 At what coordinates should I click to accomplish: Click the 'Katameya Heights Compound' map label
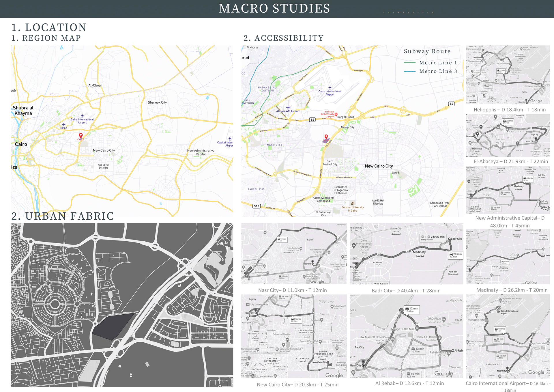pyautogui.click(x=323, y=199)
